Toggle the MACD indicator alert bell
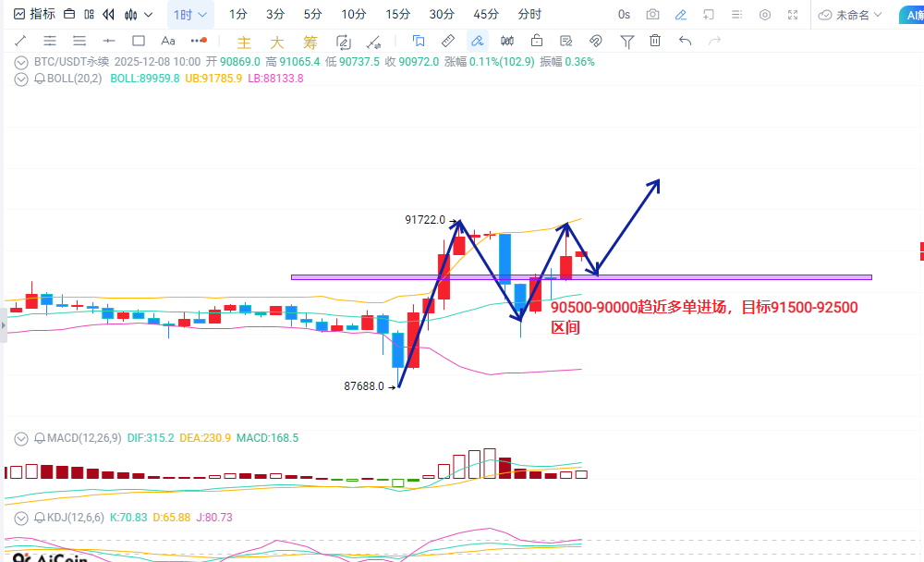Viewport: 924px width, 562px height. tap(40, 438)
